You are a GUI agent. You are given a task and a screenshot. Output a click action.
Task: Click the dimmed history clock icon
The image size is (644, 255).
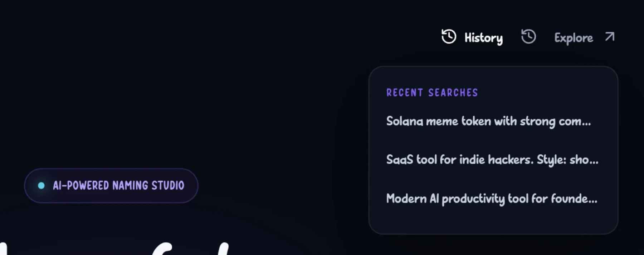(x=528, y=36)
